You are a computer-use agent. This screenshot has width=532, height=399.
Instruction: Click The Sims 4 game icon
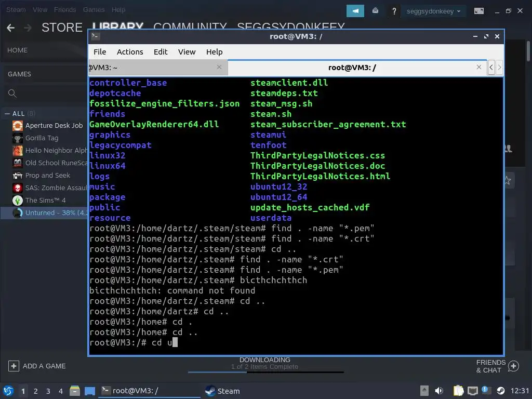18,200
